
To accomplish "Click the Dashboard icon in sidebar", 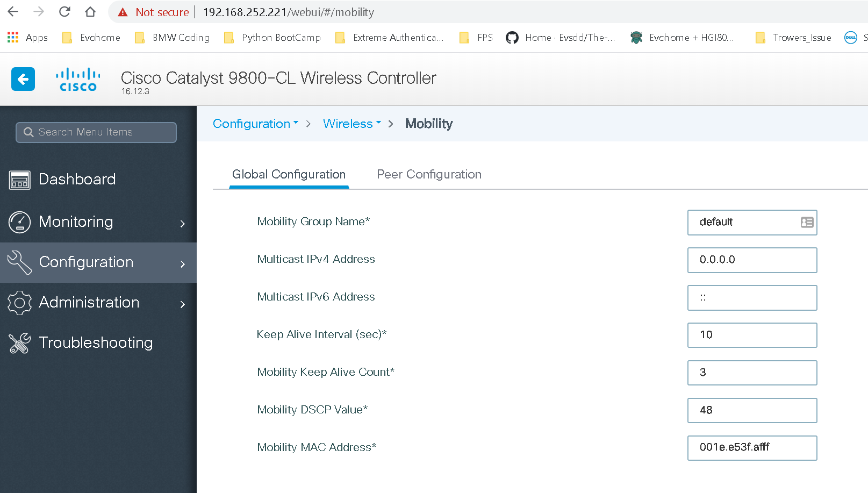I will click(20, 180).
